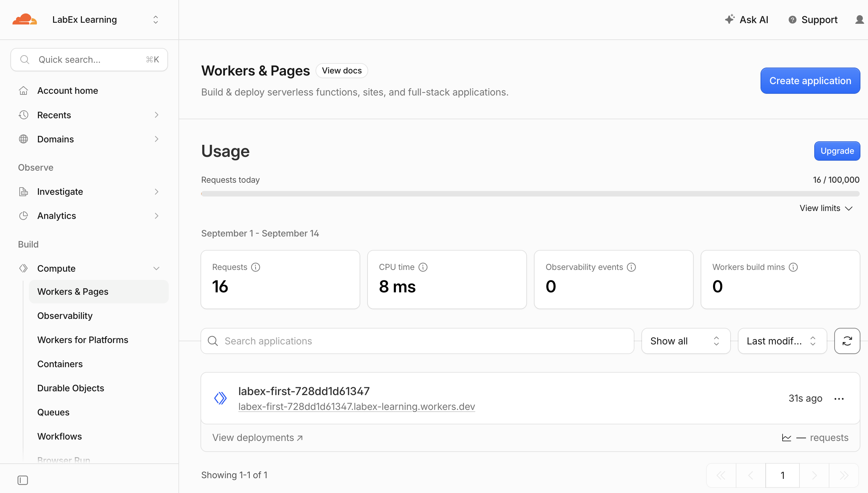
Task: Expand View limits dropdown
Action: [x=826, y=208]
